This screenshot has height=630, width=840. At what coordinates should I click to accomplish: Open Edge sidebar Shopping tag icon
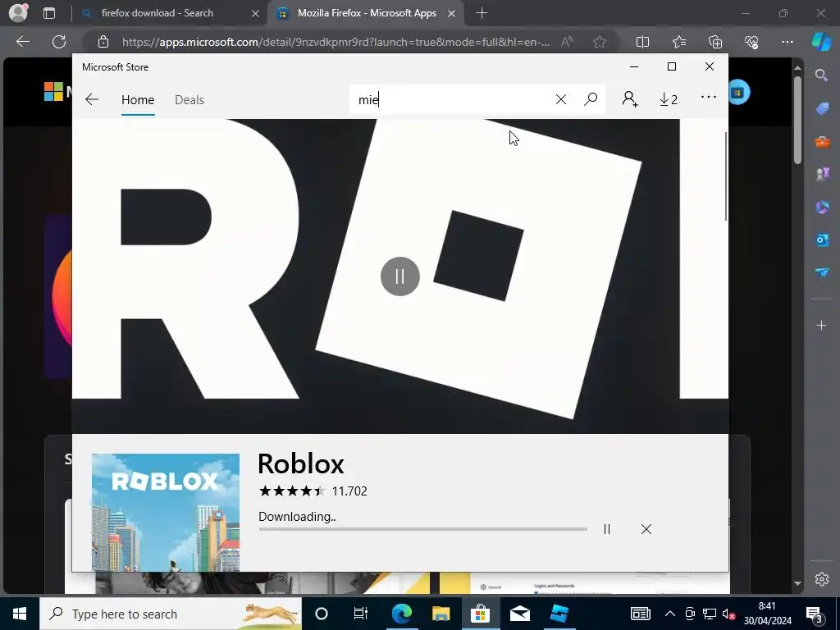click(x=822, y=109)
